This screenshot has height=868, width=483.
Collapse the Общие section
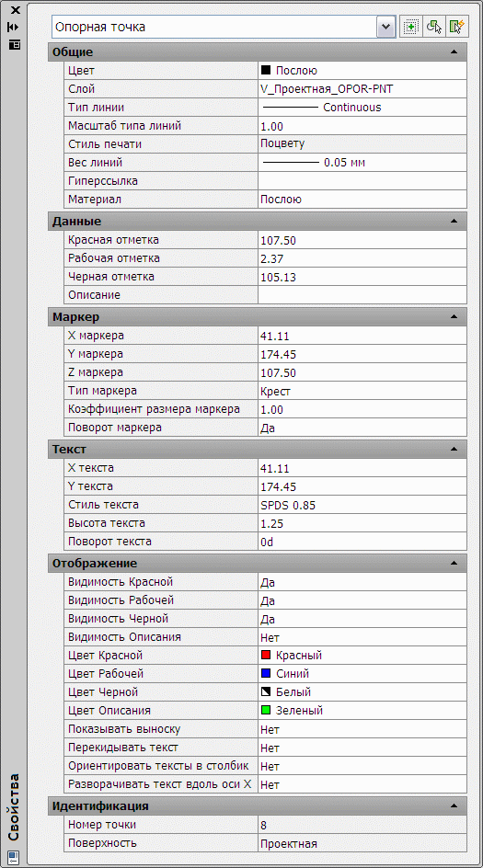454,52
